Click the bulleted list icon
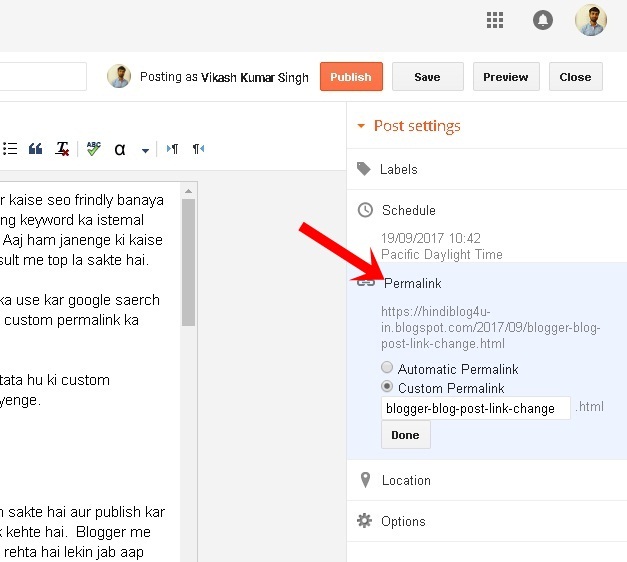Image resolution: width=627 pixels, height=562 pixels. [x=10, y=149]
